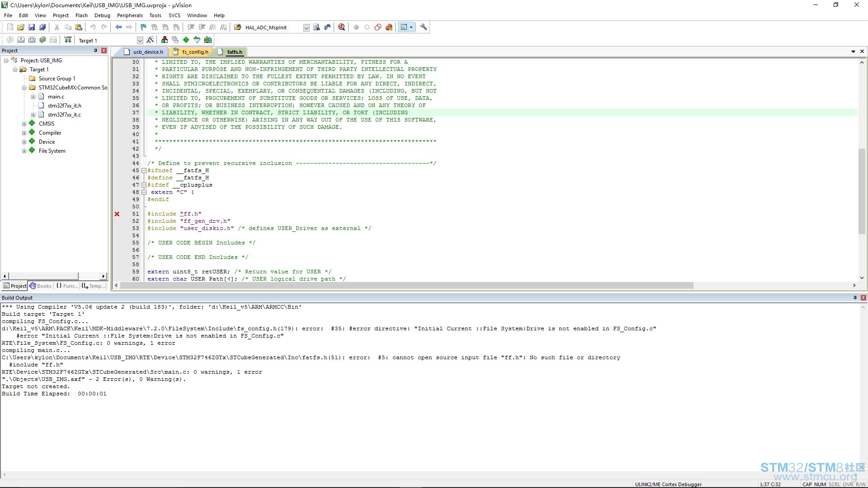Open the Peripherals menu
868x488 pixels.
point(130,15)
